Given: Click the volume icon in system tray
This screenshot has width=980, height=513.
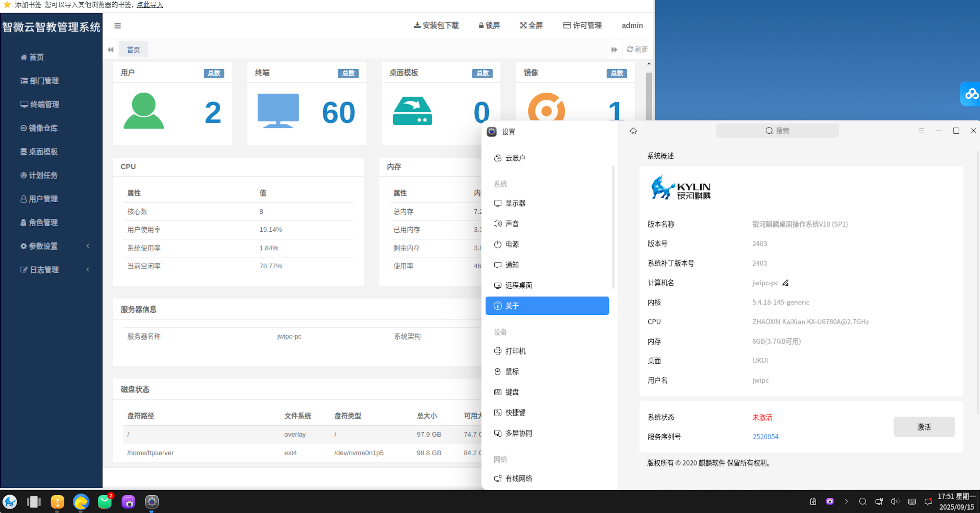Looking at the screenshot, I should (895, 502).
